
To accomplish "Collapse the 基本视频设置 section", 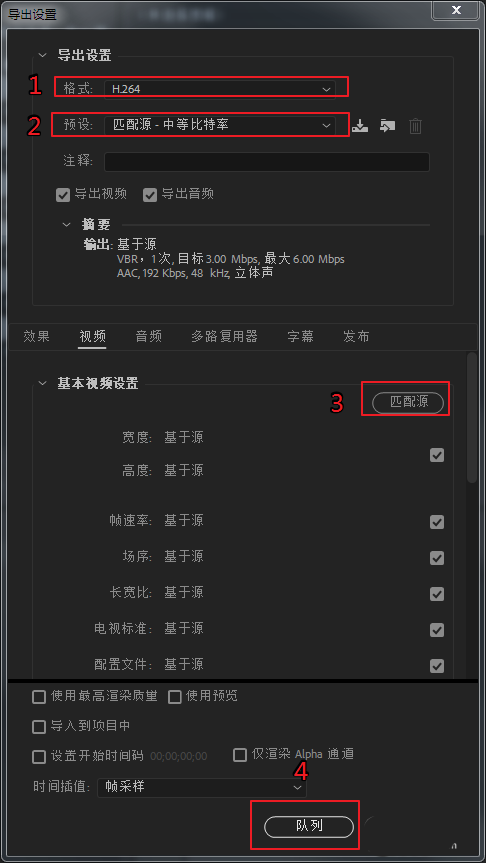I will click(42, 383).
